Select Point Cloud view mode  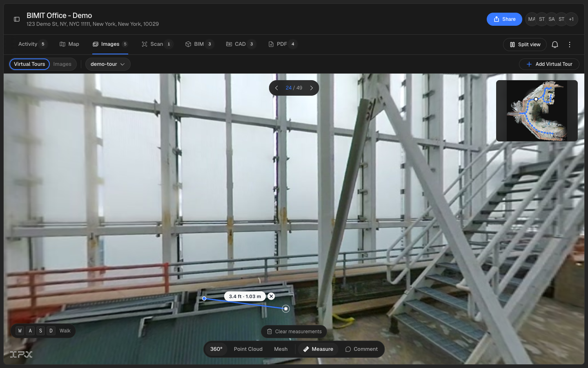click(248, 349)
